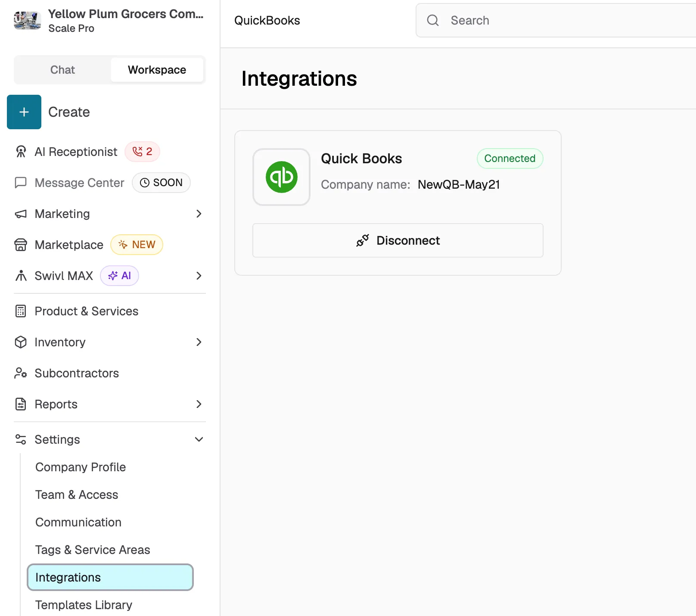696x616 pixels.
Task: Click the Disconnect button
Action: pyautogui.click(x=398, y=240)
